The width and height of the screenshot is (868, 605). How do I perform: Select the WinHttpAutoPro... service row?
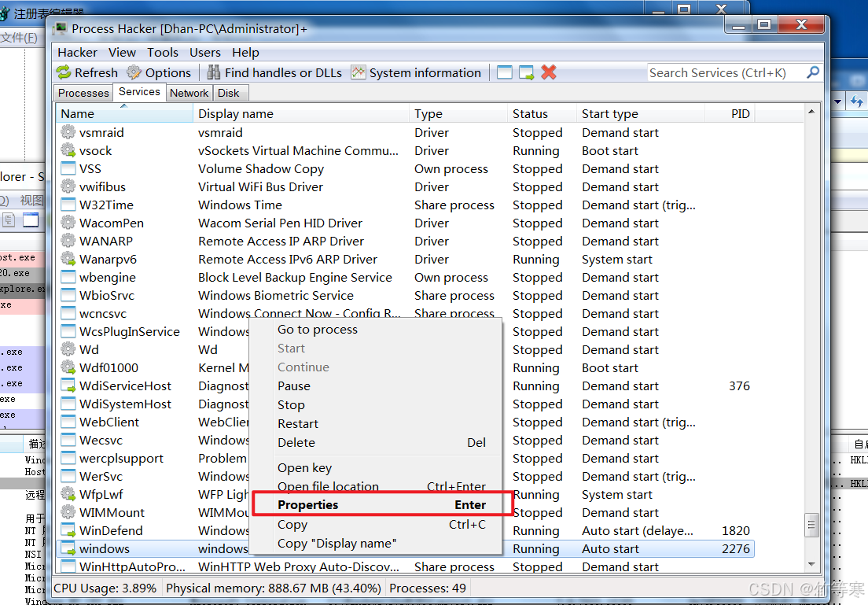[404, 566]
